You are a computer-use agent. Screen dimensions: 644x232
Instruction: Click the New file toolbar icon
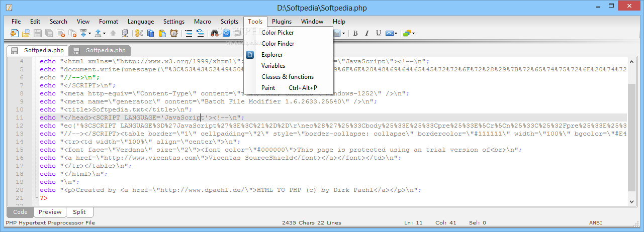[14, 33]
